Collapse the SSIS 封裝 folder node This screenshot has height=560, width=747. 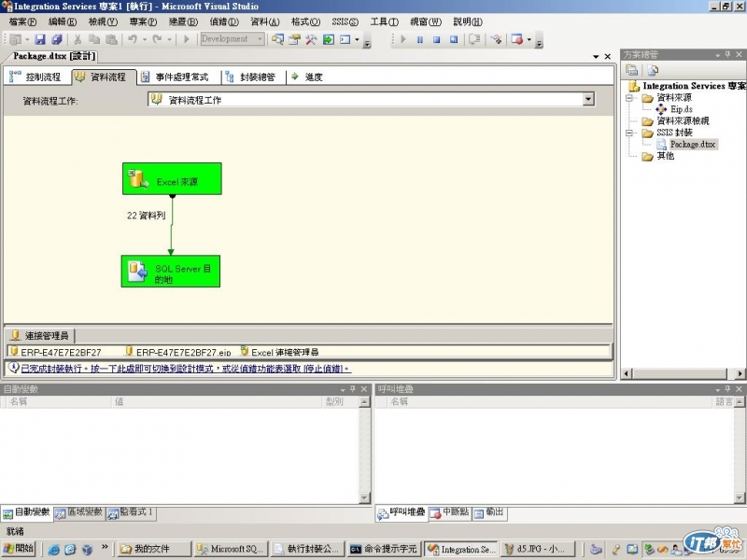pyautogui.click(x=629, y=133)
